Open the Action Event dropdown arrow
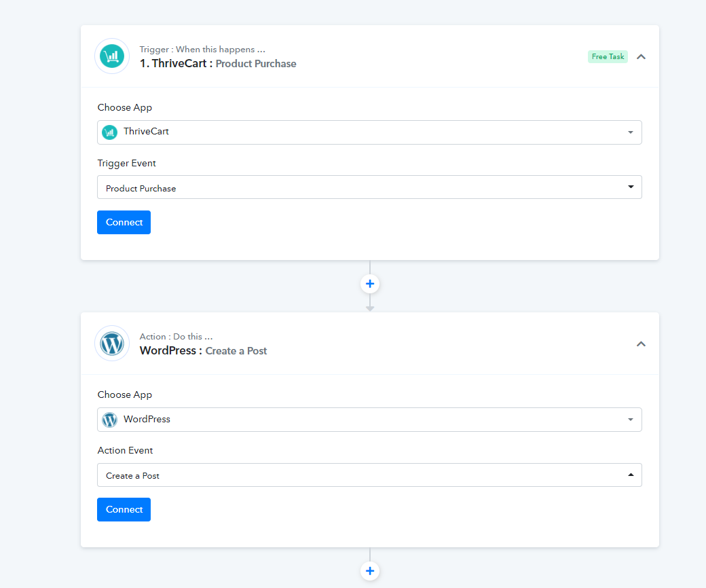Screen dimensions: 706x588 [x=631, y=475]
